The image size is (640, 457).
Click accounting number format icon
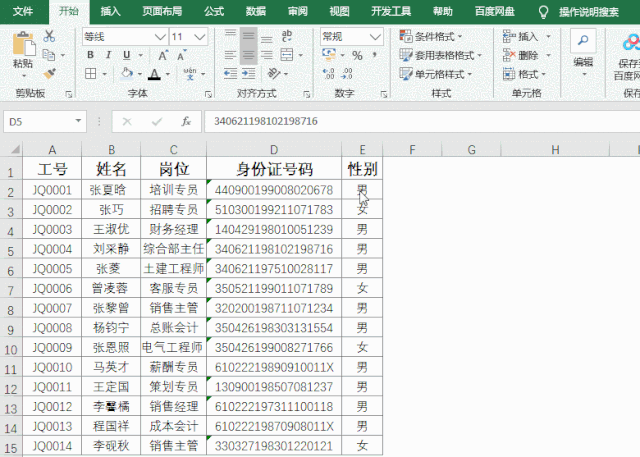click(x=329, y=55)
